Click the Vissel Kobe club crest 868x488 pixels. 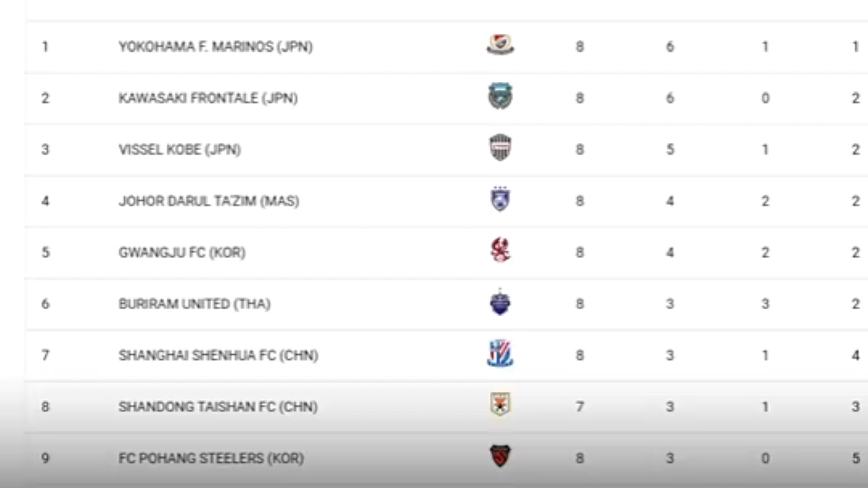(x=500, y=148)
